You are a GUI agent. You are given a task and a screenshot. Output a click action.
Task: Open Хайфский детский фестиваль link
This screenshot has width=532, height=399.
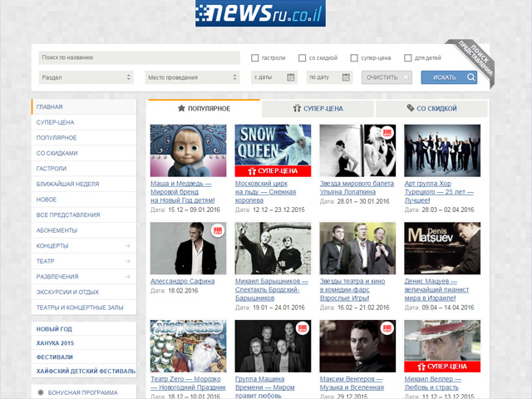click(x=86, y=372)
